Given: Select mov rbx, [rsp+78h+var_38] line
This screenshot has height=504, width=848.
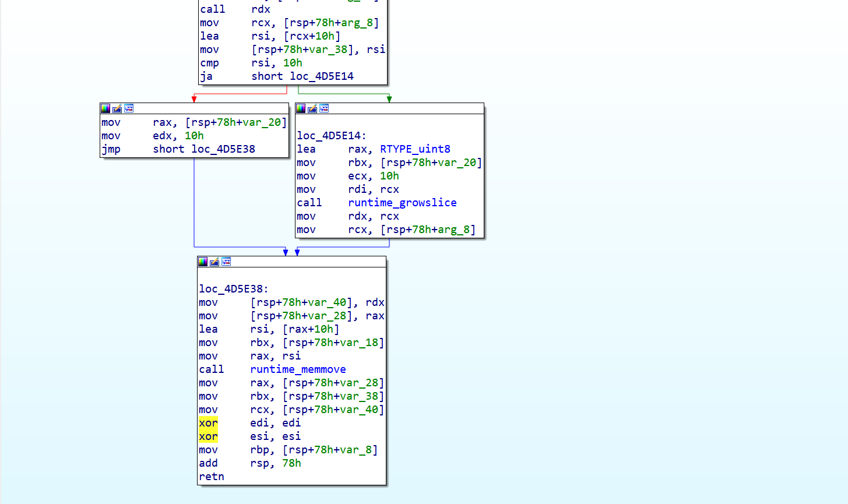Looking at the screenshot, I should point(291,396).
